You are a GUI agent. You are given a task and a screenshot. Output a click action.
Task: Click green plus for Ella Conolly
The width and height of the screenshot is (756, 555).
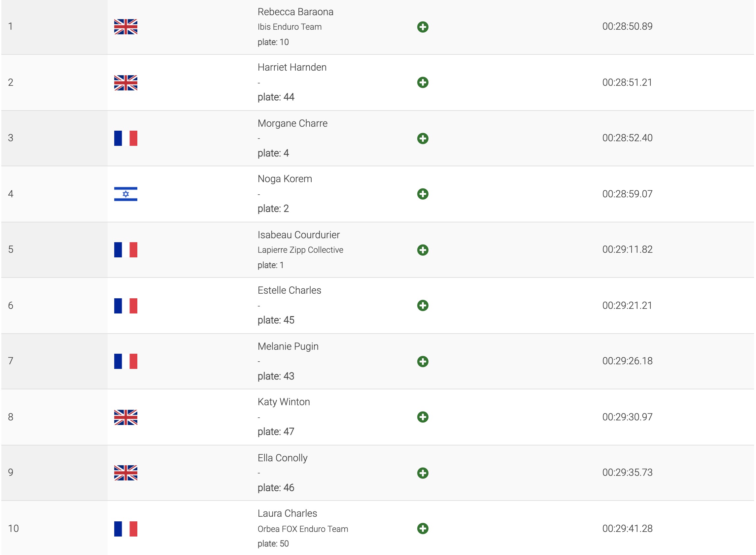pyautogui.click(x=423, y=473)
